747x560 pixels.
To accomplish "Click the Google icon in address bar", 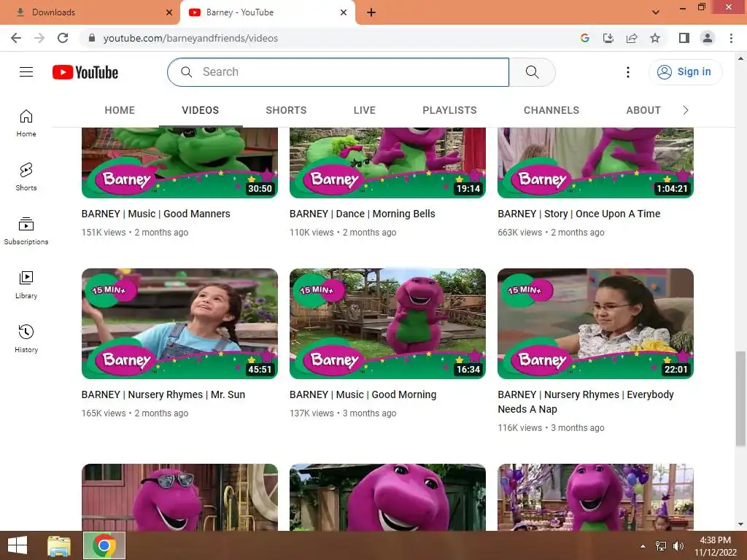I will point(585,38).
